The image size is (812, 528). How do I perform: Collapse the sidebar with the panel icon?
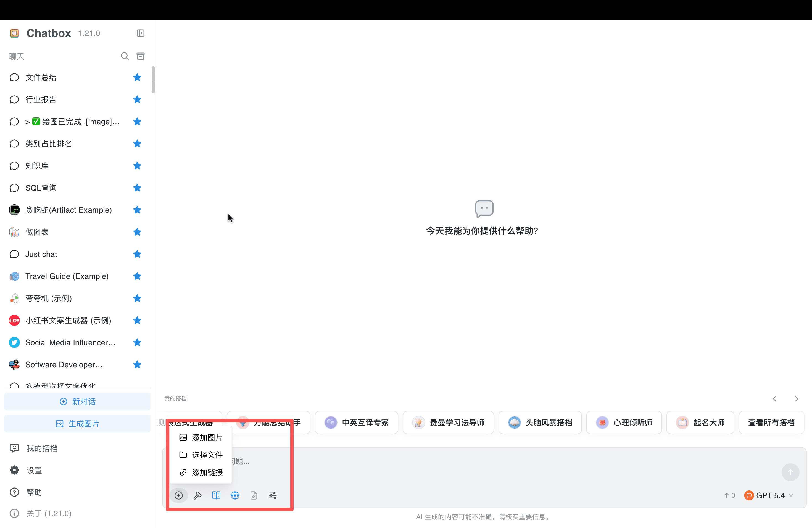[x=141, y=33]
